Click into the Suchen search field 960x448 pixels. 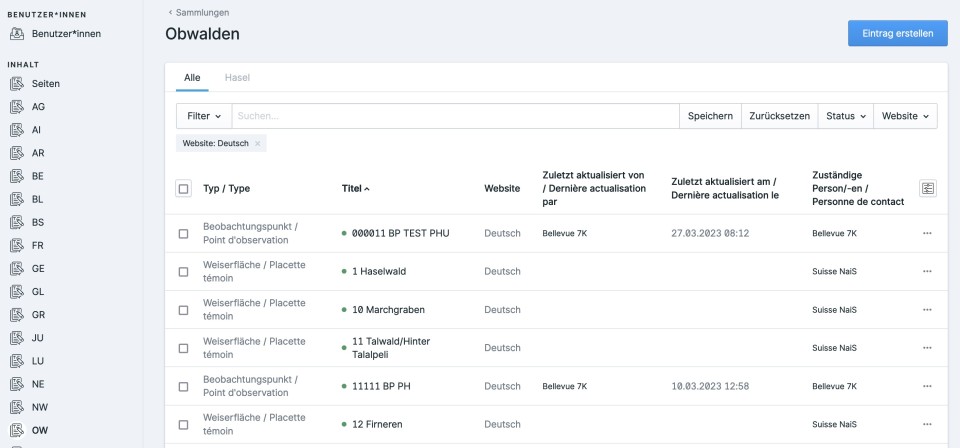tap(455, 116)
